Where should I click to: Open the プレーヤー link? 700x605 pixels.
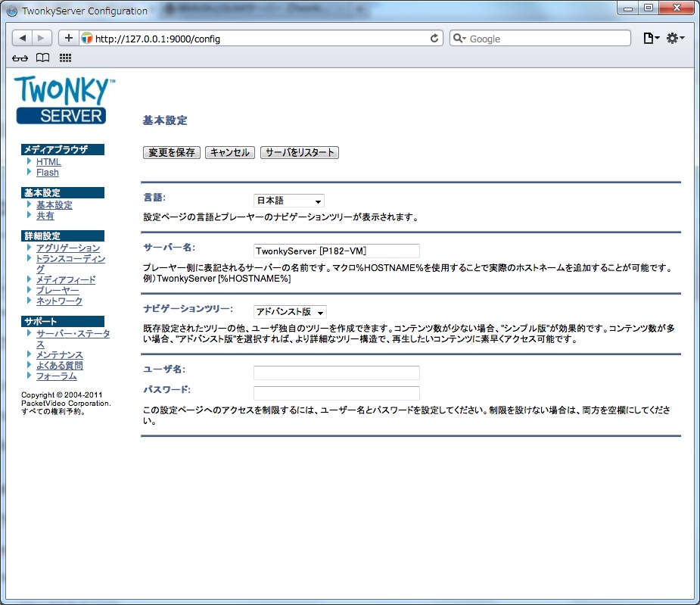(x=58, y=291)
